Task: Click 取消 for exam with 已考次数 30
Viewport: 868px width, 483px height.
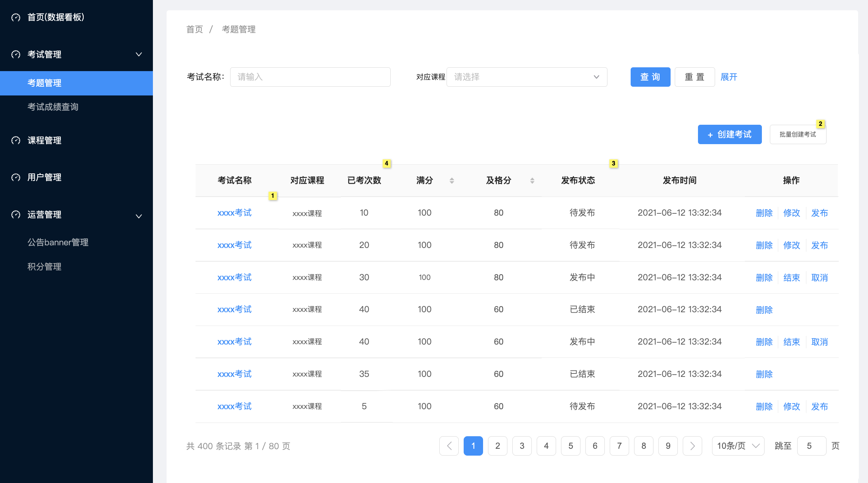Action: point(819,278)
